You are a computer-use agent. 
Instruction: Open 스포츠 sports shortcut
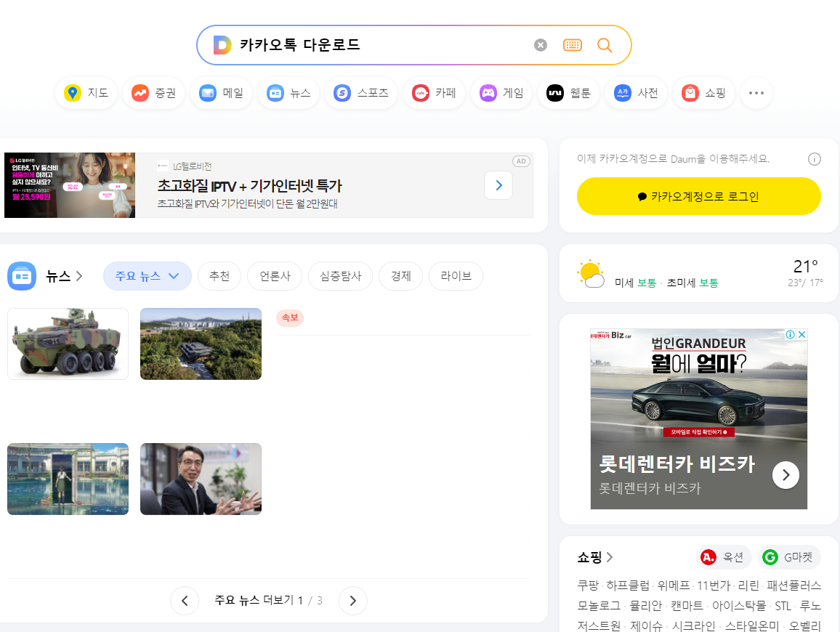pyautogui.click(x=361, y=93)
